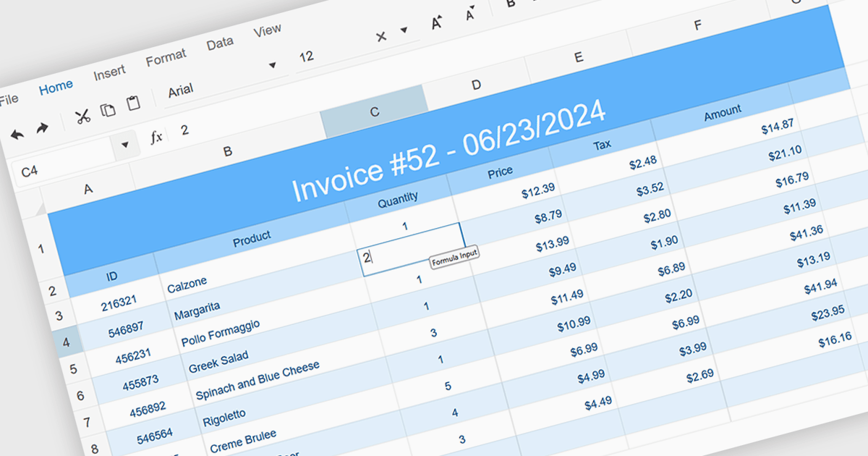Screen dimensions: 868x456
Task: Open the Arial font family dropdown
Action: click(x=272, y=65)
